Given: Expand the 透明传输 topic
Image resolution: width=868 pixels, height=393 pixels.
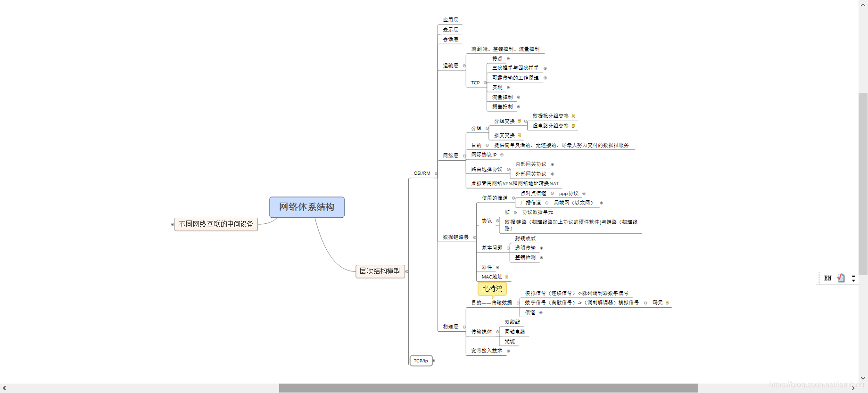Looking at the screenshot, I should point(541,248).
